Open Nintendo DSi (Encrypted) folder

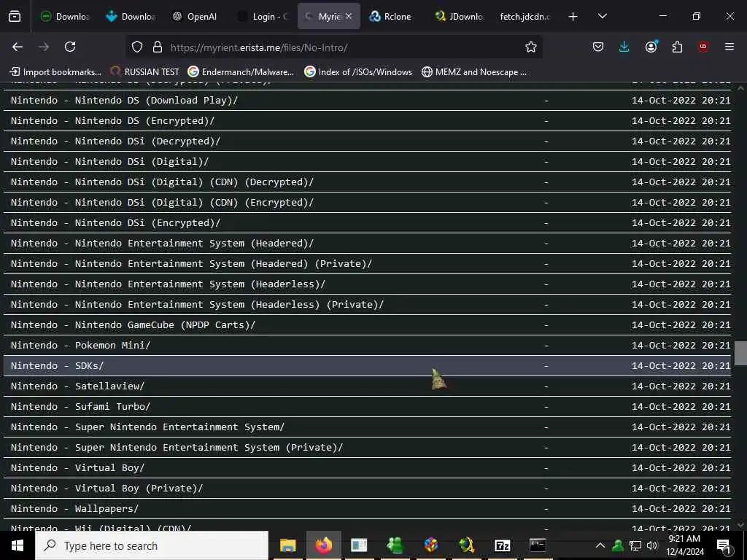click(115, 223)
